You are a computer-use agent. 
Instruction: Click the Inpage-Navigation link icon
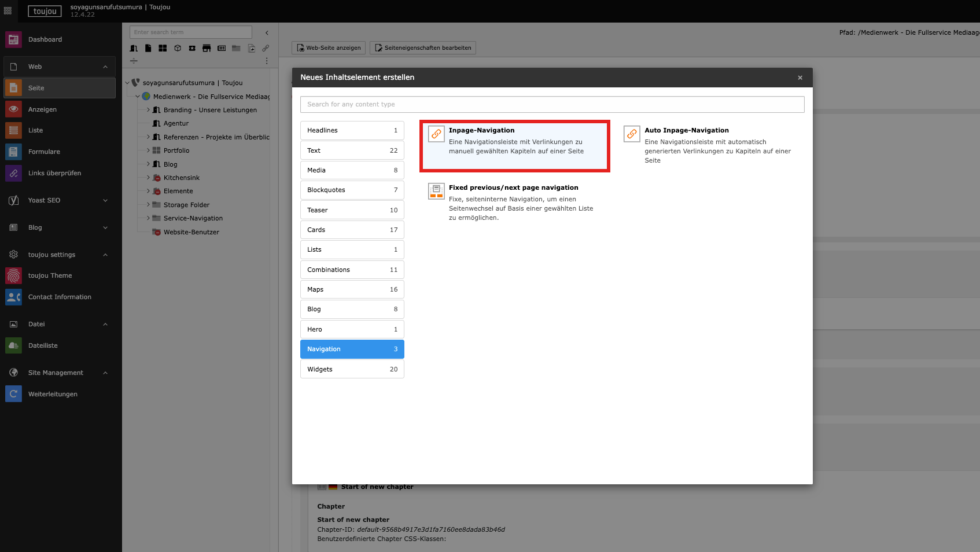click(436, 134)
